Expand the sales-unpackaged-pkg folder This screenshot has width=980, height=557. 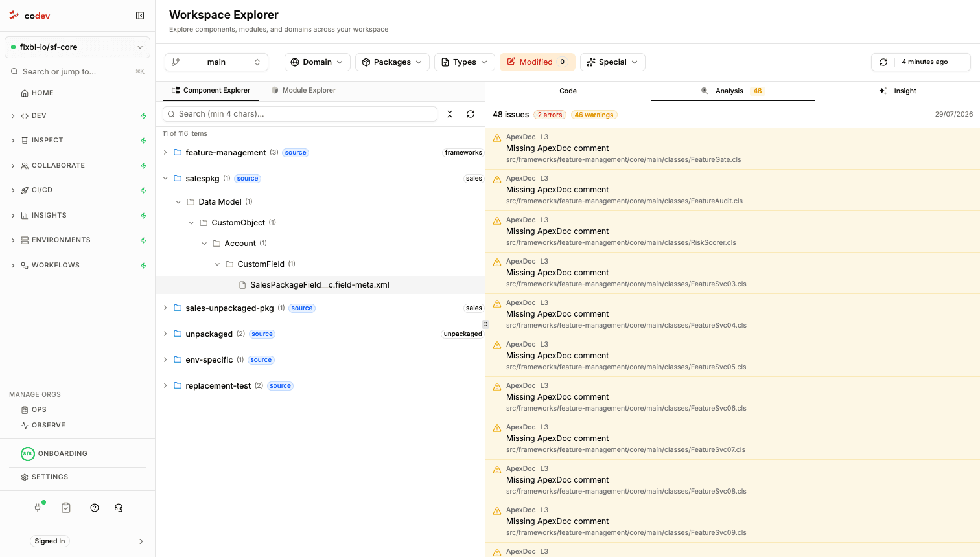[x=165, y=308]
